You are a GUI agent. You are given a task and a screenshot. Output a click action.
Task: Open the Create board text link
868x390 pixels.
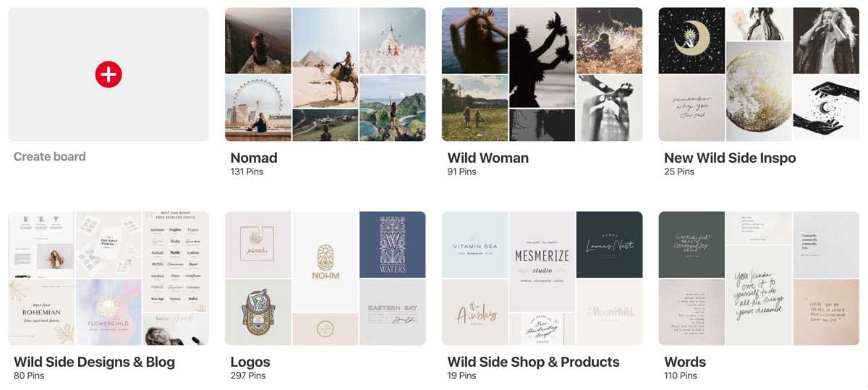coord(50,156)
